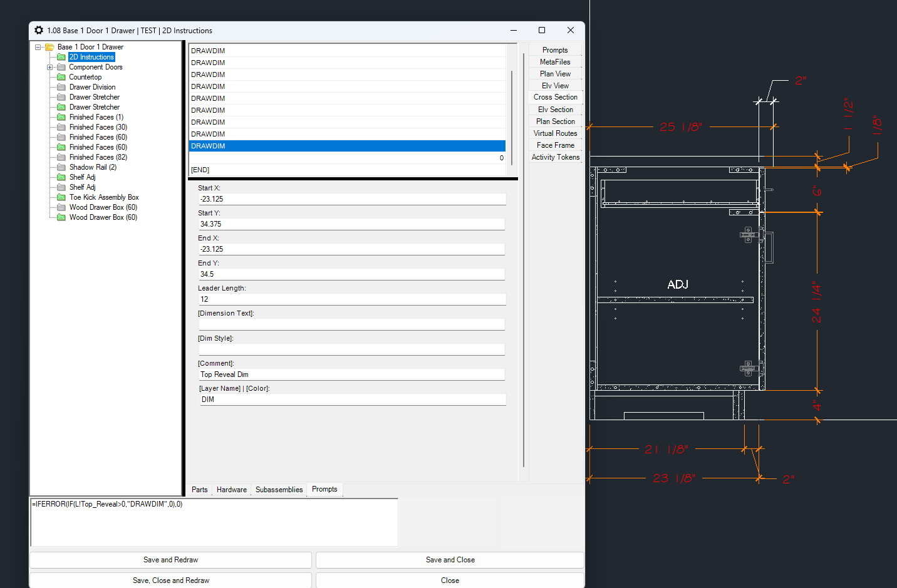Collapse the Base 1 Door 1 Drawer tree node
This screenshot has width=897, height=588.
point(38,47)
